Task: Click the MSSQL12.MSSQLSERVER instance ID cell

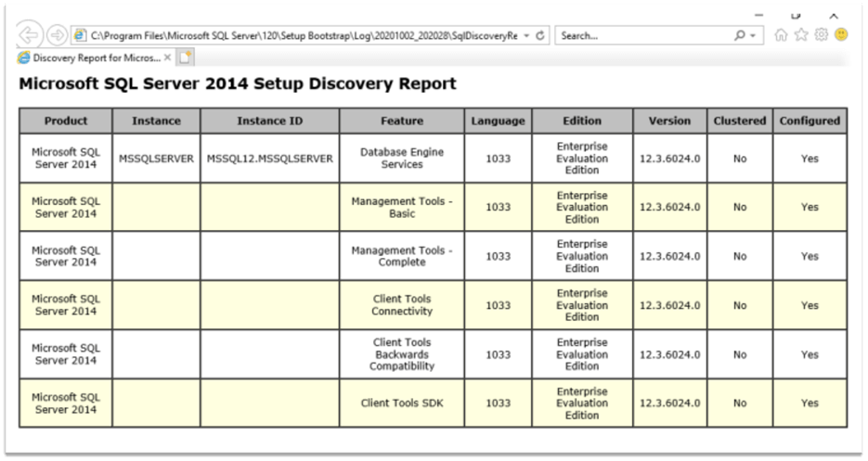Action: click(269, 159)
